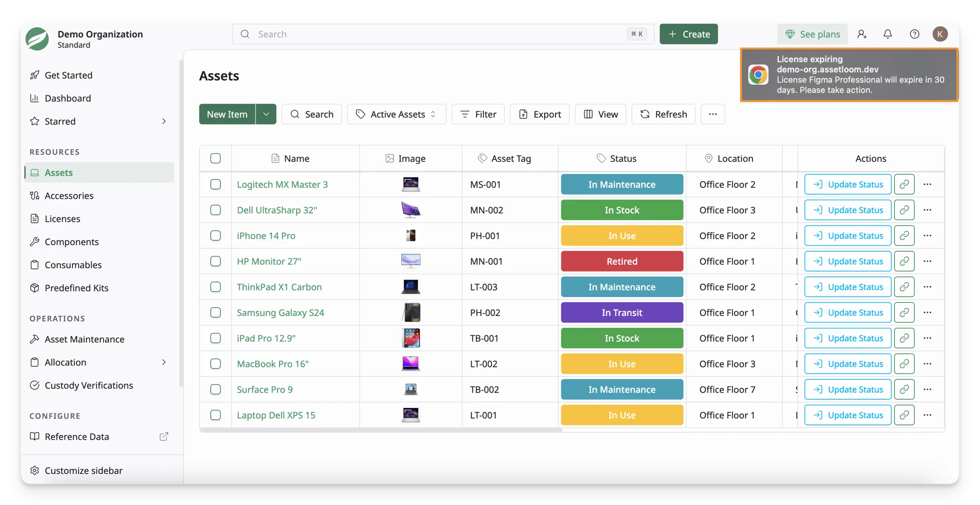Open more options for iPhone 14 Pro row
This screenshot has width=980, height=505.
tap(927, 235)
